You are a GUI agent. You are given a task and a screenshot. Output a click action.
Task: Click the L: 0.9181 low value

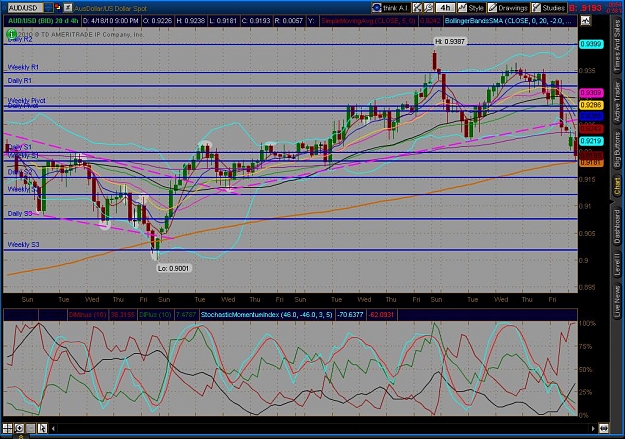pyautogui.click(x=224, y=21)
